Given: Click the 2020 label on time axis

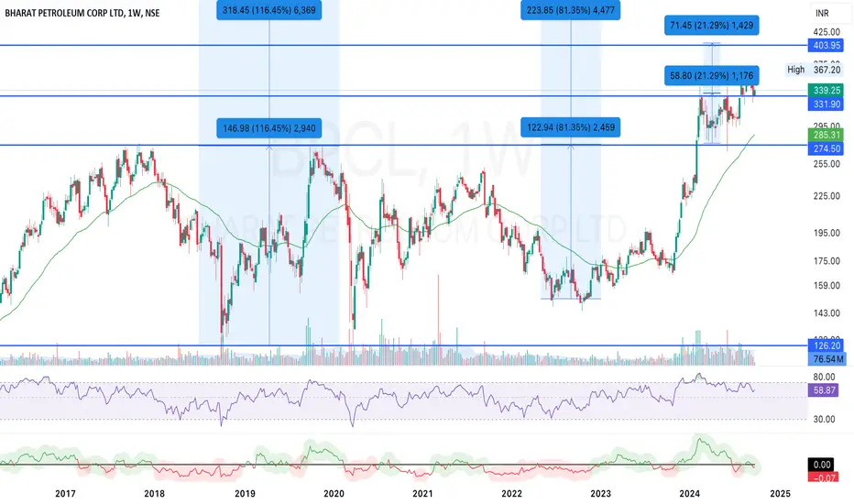Looking at the screenshot, I should click(x=334, y=494).
